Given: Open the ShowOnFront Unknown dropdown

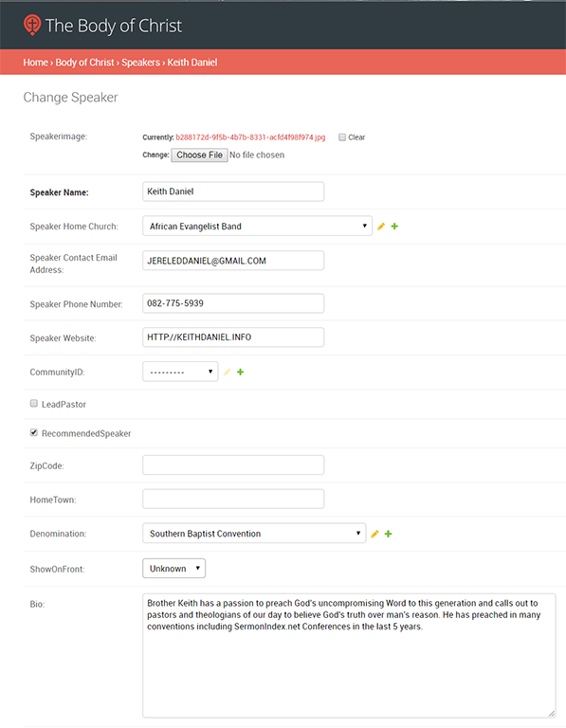Looking at the screenshot, I should pos(173,569).
